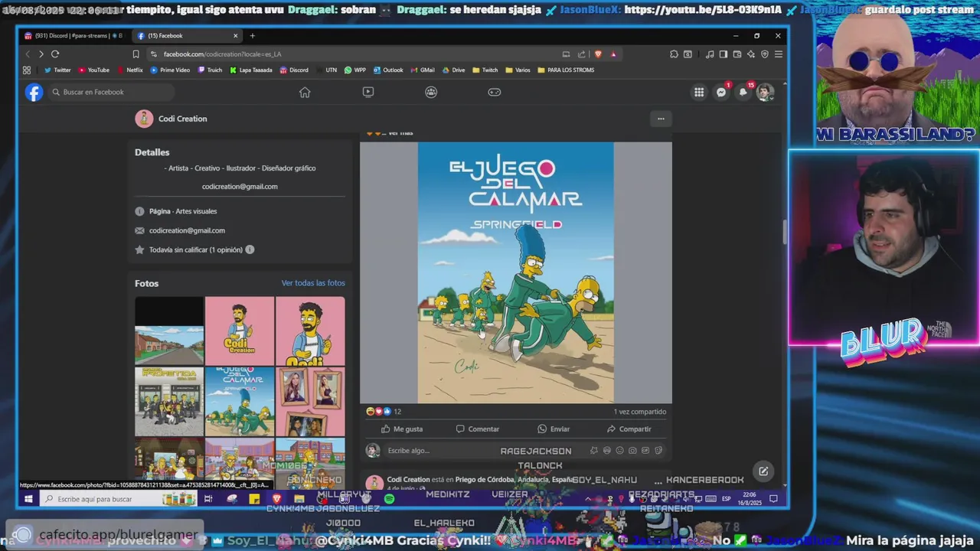Go back in browser history
Viewport: 980px width, 551px height.
[28, 54]
